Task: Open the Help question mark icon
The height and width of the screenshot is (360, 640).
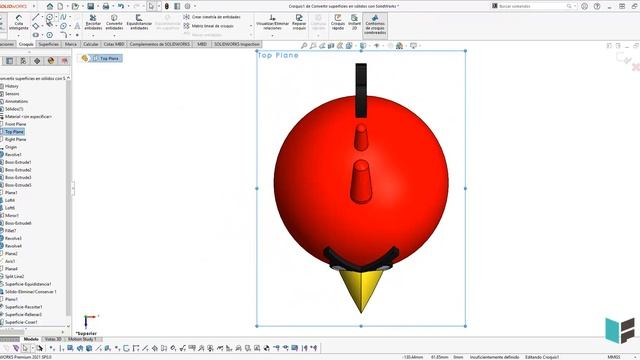Action: [597, 6]
